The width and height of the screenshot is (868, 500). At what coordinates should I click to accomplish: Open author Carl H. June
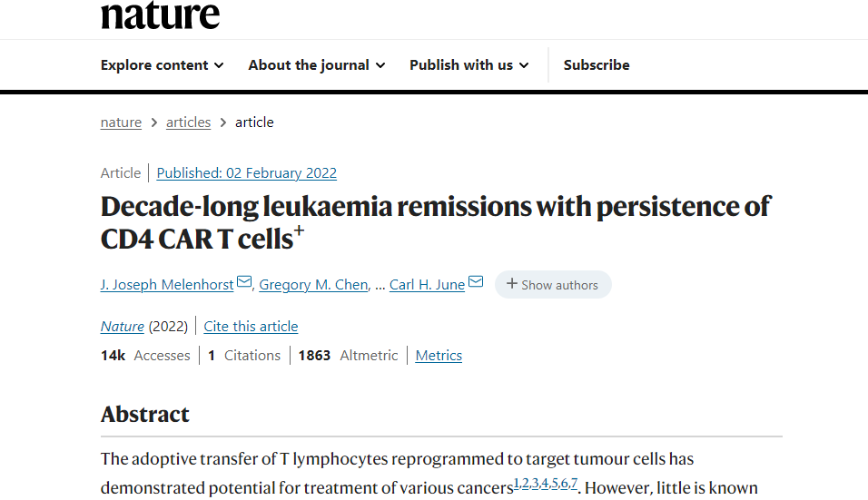427,285
